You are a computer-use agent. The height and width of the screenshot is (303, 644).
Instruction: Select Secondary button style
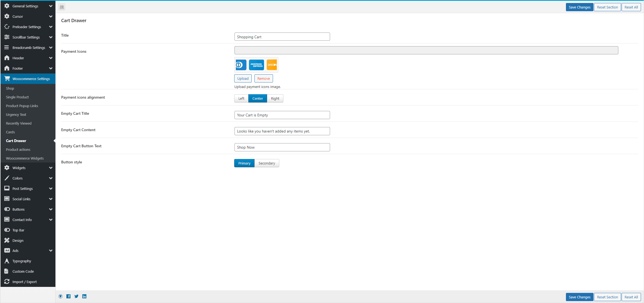266,163
